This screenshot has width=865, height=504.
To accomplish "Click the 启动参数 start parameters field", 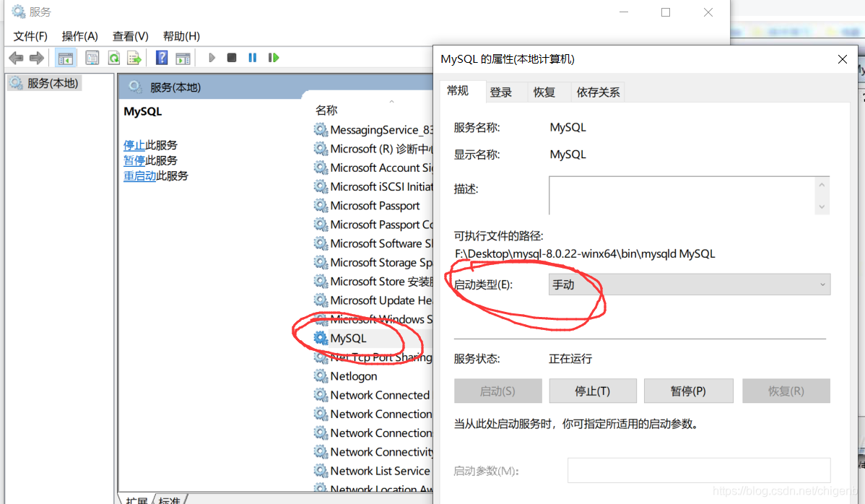I will pyautogui.click(x=699, y=470).
